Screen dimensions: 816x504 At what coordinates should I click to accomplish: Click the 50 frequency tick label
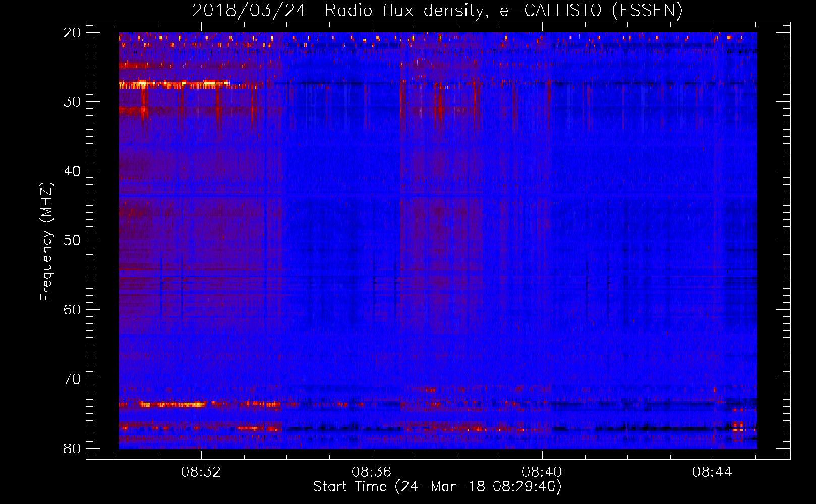point(73,240)
